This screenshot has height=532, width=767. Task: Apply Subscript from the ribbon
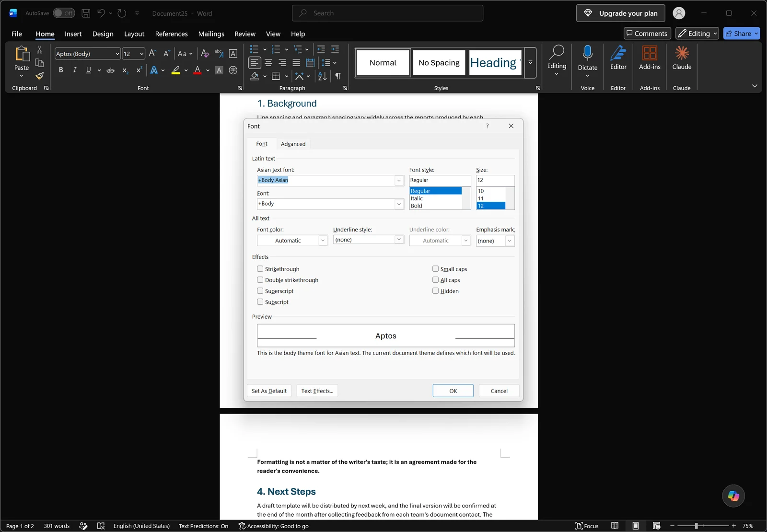point(125,70)
